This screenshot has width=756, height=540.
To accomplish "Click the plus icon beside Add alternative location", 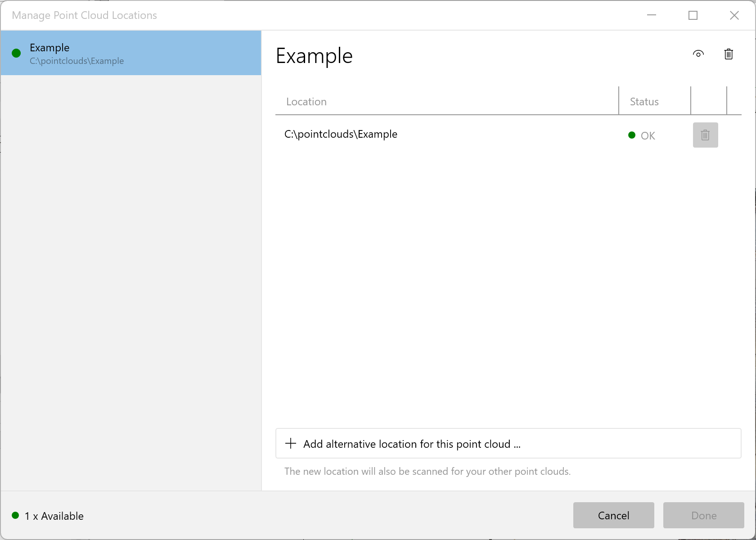I will (291, 444).
